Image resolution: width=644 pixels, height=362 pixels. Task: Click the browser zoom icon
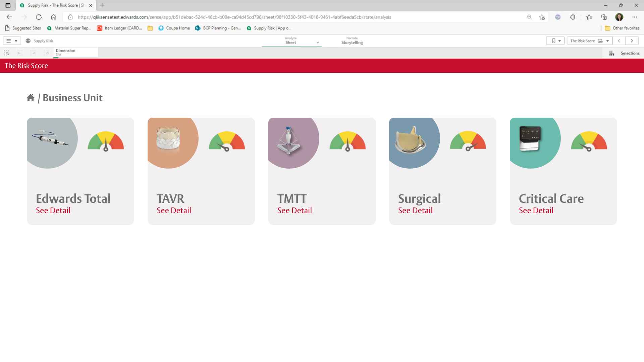click(530, 17)
